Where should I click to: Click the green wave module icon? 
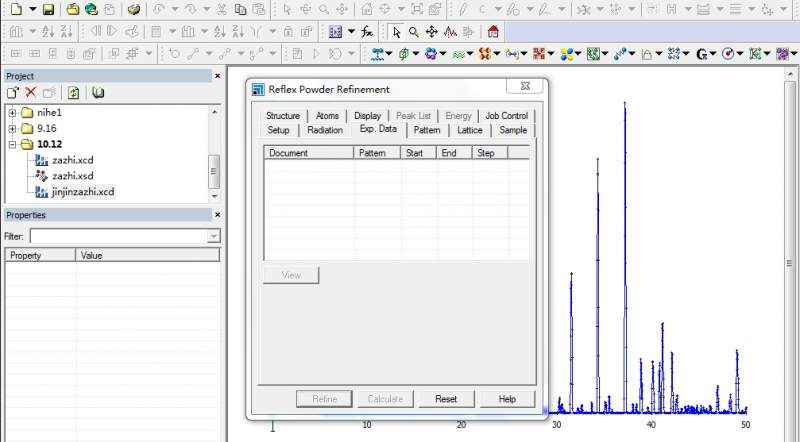click(x=459, y=54)
